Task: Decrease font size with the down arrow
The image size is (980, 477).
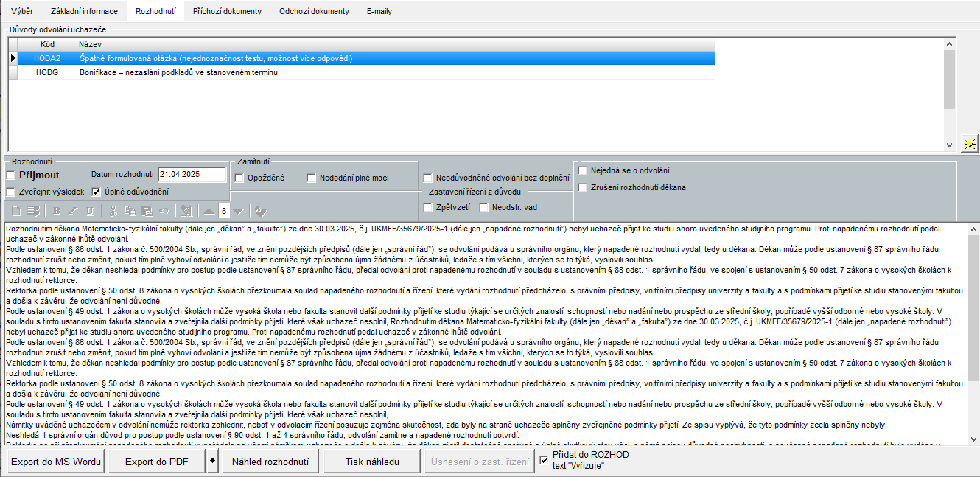Action: (x=238, y=212)
